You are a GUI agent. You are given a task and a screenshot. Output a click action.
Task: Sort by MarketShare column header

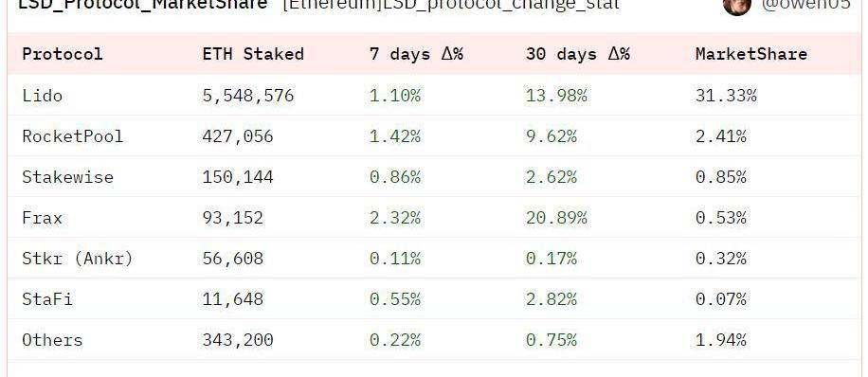click(x=751, y=54)
